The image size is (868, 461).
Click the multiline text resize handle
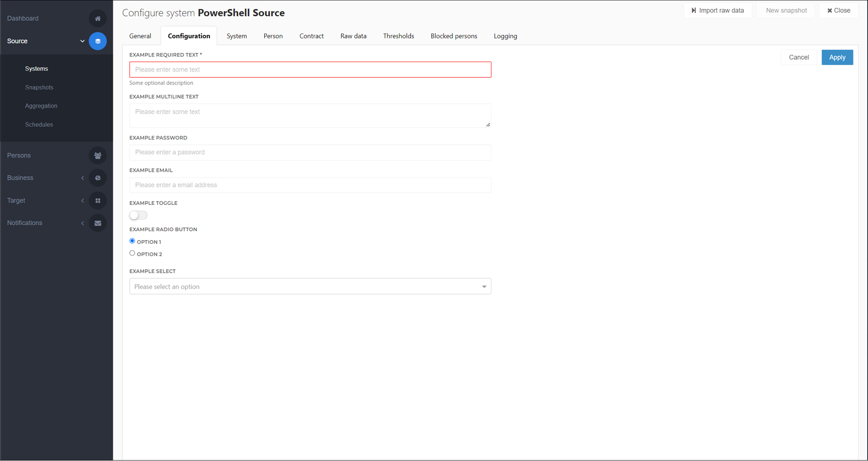tap(488, 125)
